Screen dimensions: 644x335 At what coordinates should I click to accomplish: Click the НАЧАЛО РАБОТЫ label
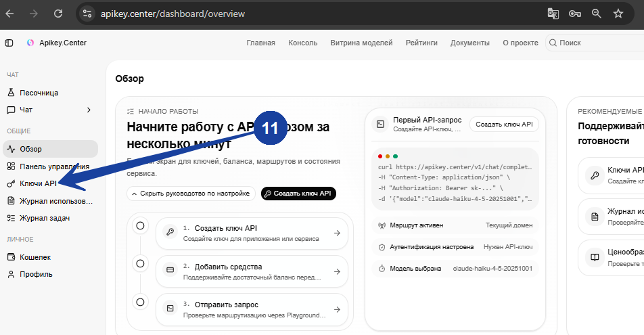pos(168,112)
